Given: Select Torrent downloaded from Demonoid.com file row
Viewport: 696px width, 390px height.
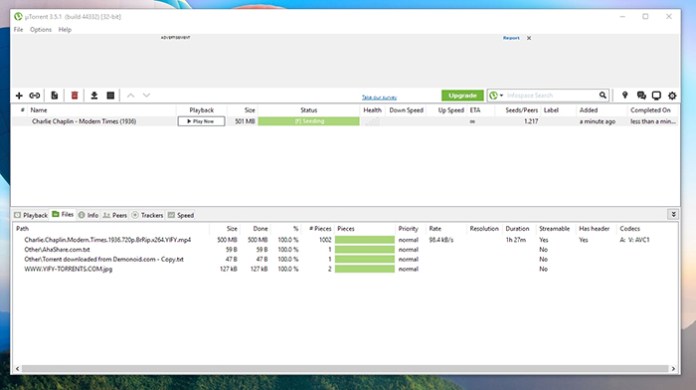Looking at the screenshot, I should [x=344, y=259].
